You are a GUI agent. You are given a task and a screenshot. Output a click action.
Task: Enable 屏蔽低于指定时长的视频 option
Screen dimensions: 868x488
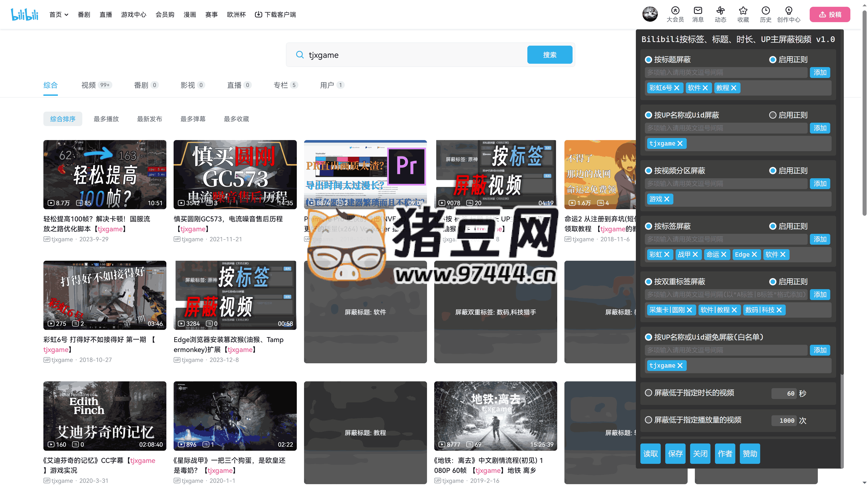click(648, 393)
